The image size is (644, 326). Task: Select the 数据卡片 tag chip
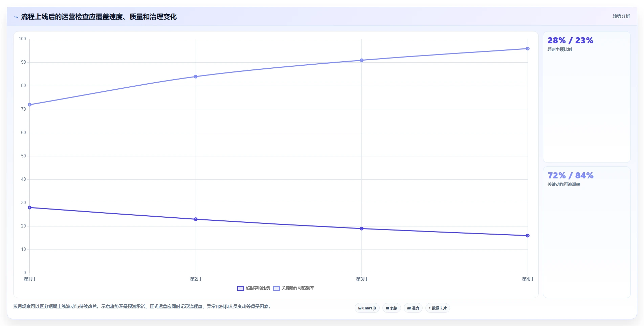[438, 308]
